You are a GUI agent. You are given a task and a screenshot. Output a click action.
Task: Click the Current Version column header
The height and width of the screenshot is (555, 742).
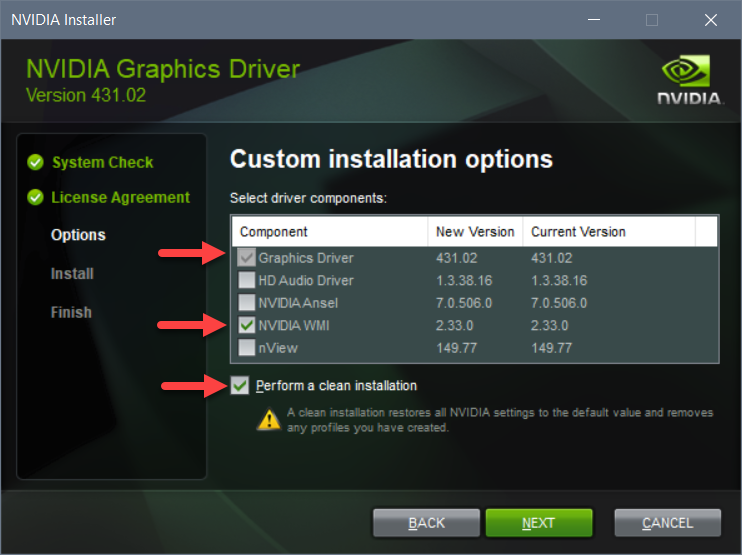click(609, 232)
